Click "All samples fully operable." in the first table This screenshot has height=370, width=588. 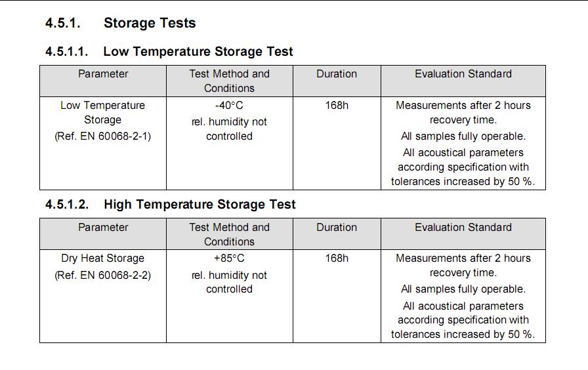pyautogui.click(x=463, y=136)
